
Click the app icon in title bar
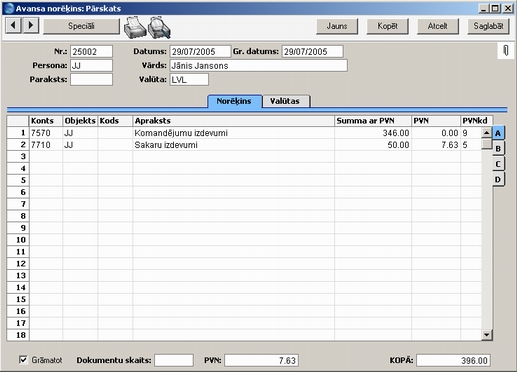pos(9,8)
